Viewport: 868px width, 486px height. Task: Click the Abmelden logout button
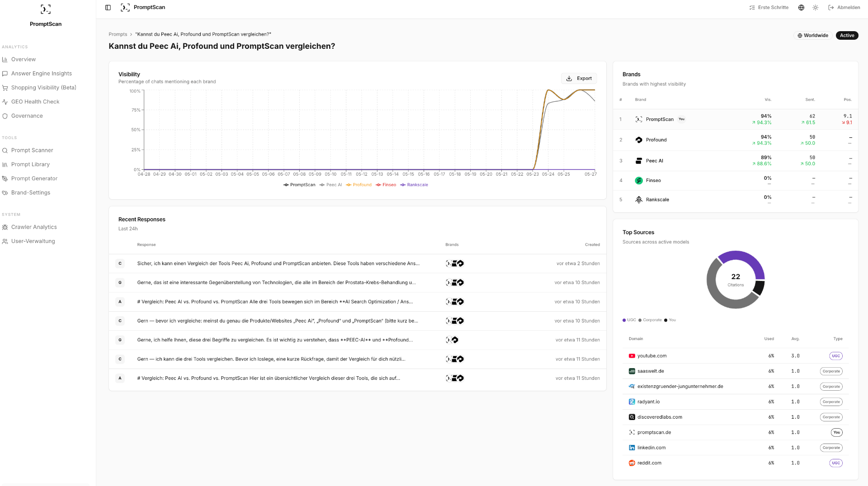pyautogui.click(x=844, y=8)
